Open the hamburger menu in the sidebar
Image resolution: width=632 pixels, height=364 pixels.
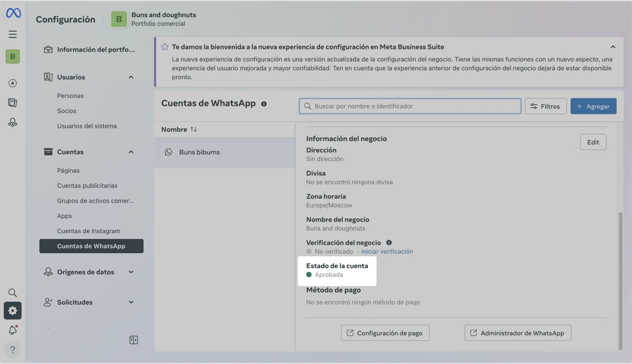point(13,34)
